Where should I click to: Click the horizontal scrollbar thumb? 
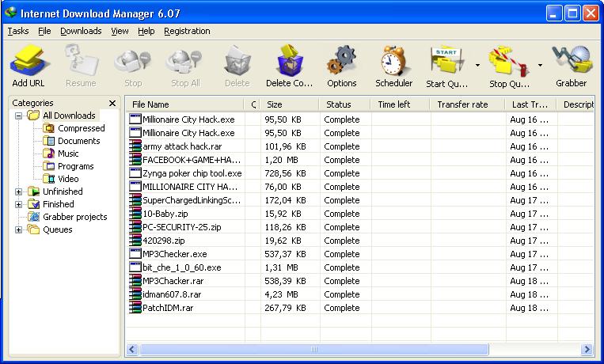coord(314,350)
